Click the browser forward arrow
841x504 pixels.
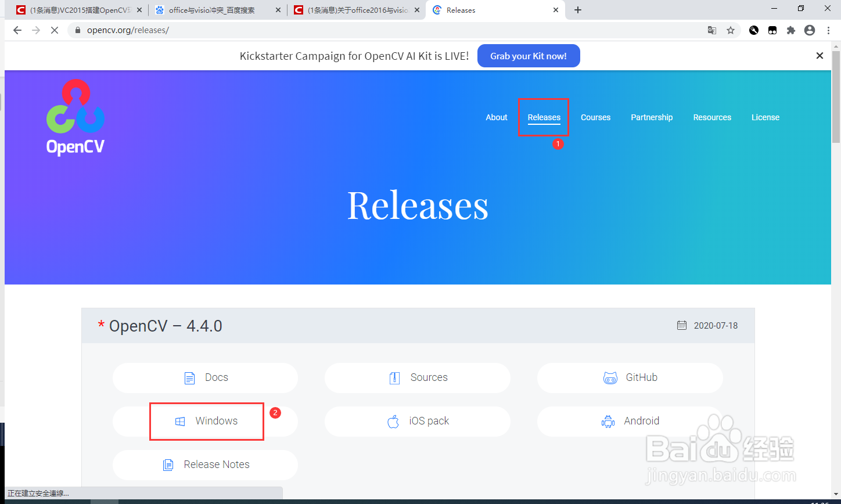tap(36, 30)
